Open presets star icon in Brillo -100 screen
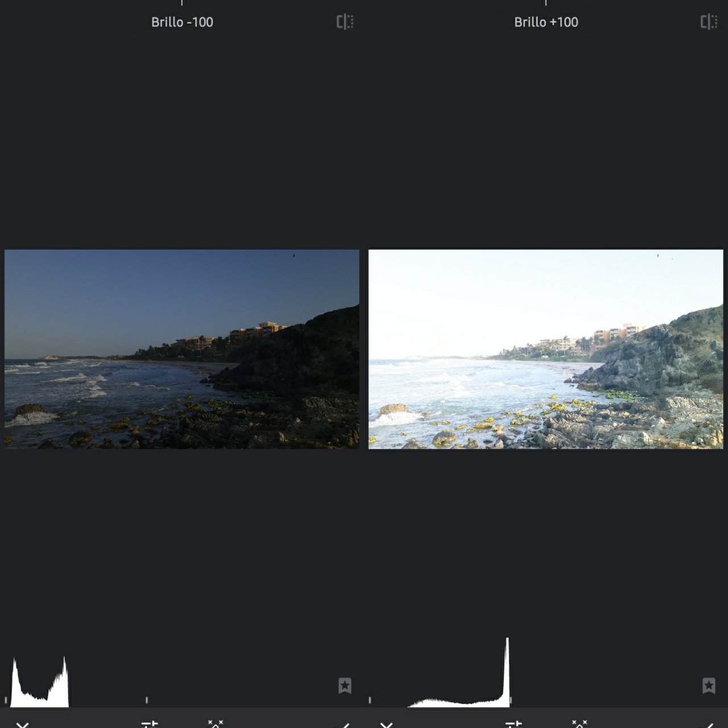This screenshot has width=728, height=728. [345, 685]
